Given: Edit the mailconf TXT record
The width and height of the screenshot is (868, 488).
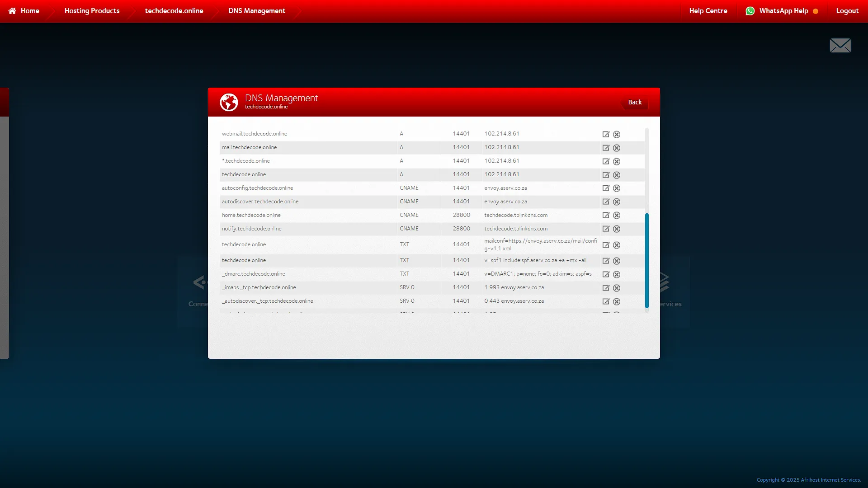Looking at the screenshot, I should tap(606, 245).
